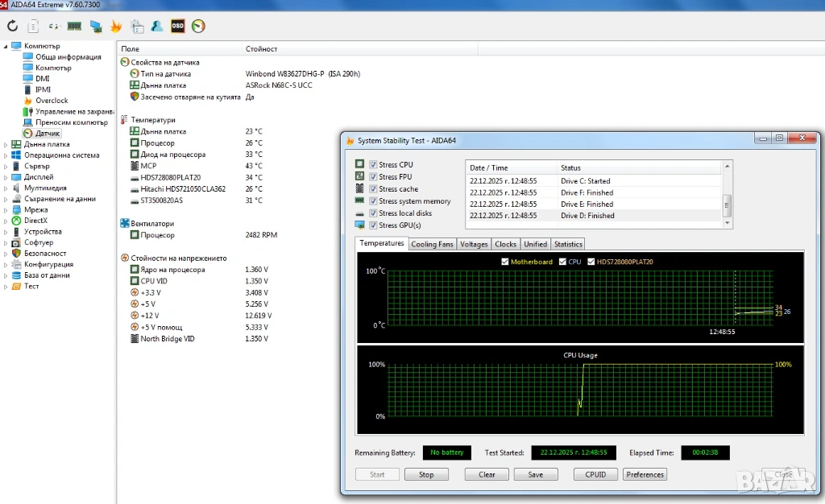Click the sensor gauge toolbar icon
Screen dimensions: 825x504
tap(198, 26)
